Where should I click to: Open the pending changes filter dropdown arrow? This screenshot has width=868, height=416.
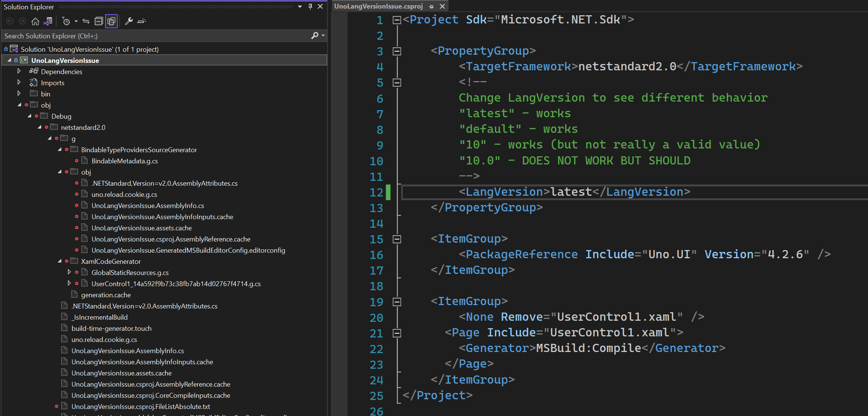tap(76, 21)
